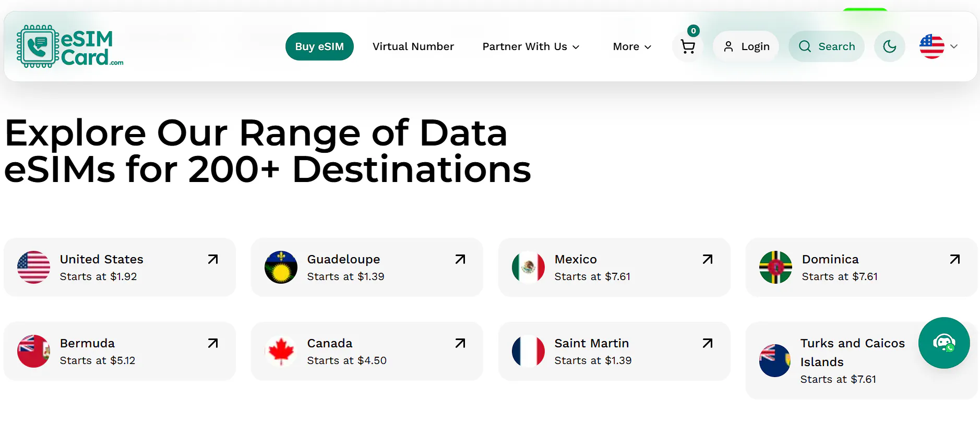
Task: Open the Search field
Action: pos(827,46)
